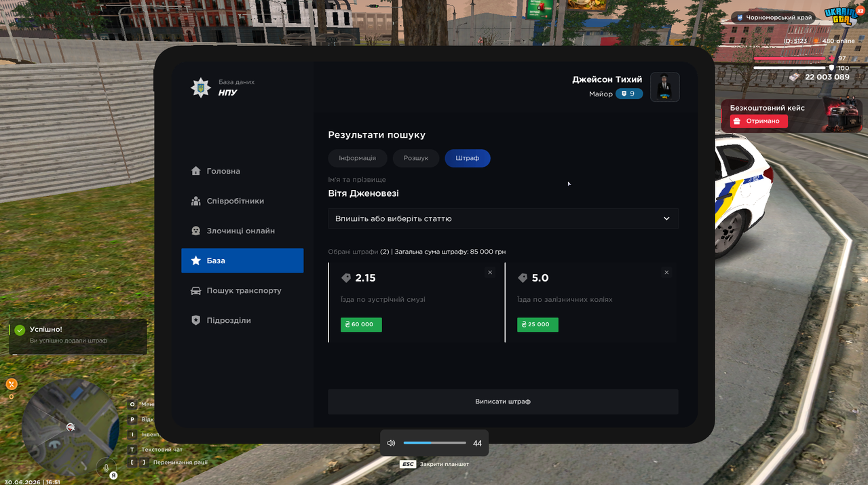Click the minimap in the corner
868x485 pixels.
click(x=70, y=427)
